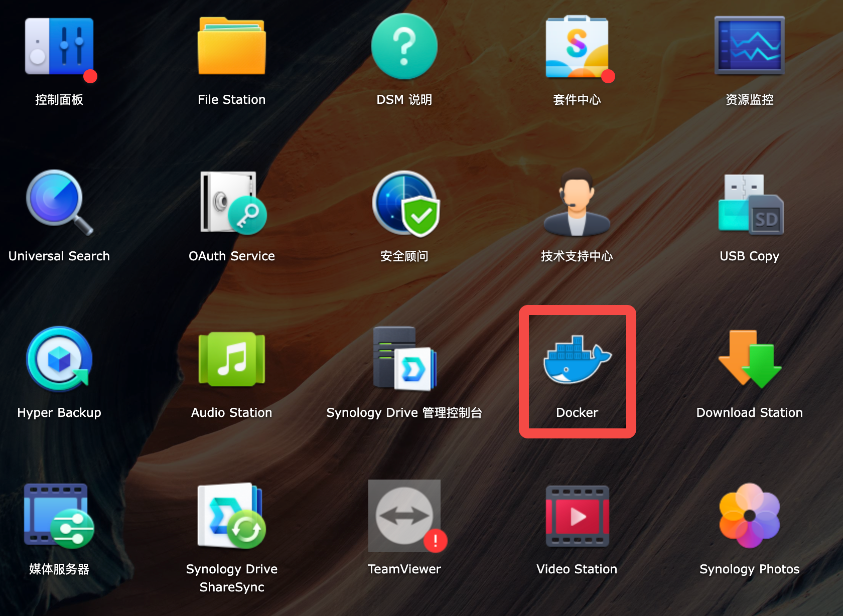Viewport: 843px width, 616px height.
Task: Click the "Docker" label text
Action: point(577,412)
